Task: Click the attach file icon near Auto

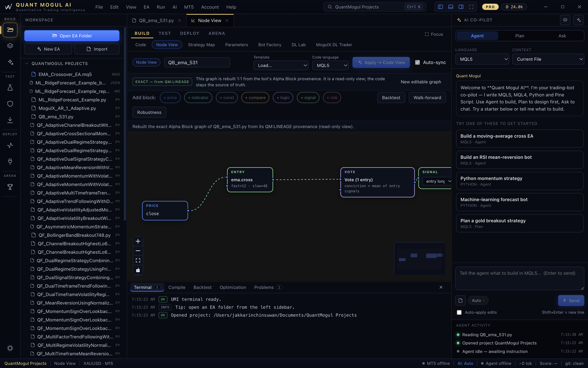Action: pos(460,301)
